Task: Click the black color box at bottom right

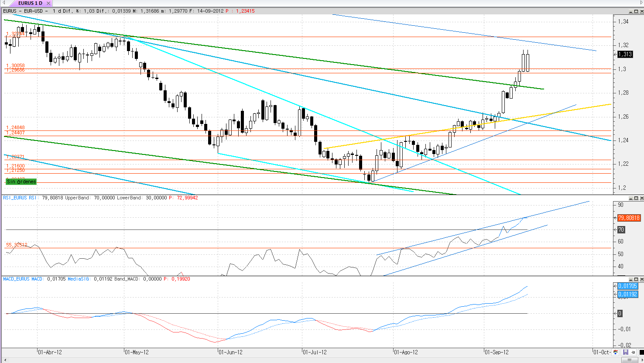Action: [641, 352]
